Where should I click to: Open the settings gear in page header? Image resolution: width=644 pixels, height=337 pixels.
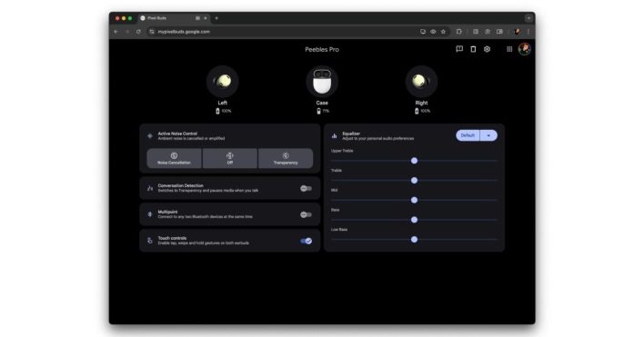tap(488, 49)
